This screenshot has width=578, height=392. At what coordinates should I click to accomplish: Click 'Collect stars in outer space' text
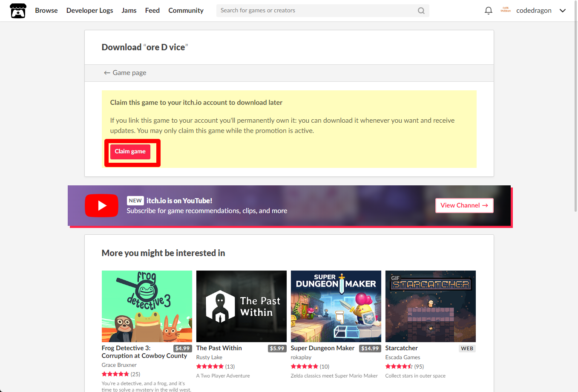click(415, 376)
